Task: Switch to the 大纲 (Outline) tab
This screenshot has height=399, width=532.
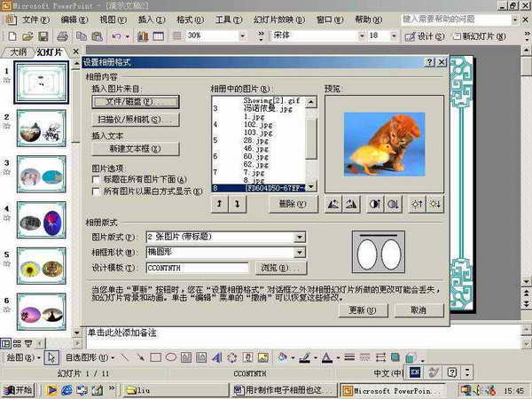Action: pos(18,51)
